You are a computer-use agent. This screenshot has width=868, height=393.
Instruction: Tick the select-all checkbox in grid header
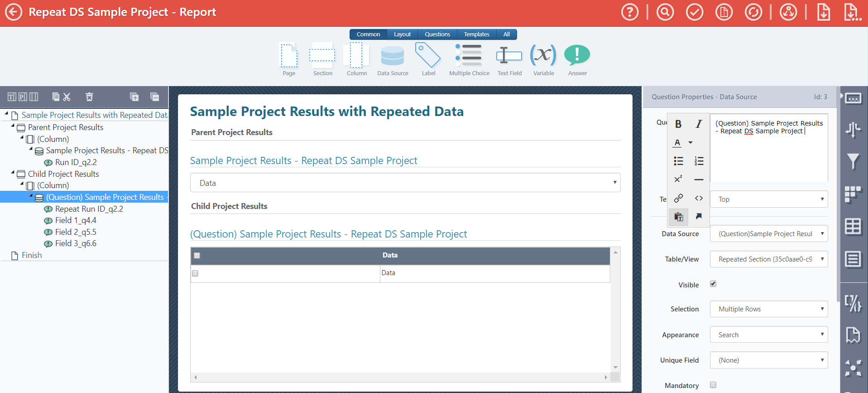coord(197,256)
